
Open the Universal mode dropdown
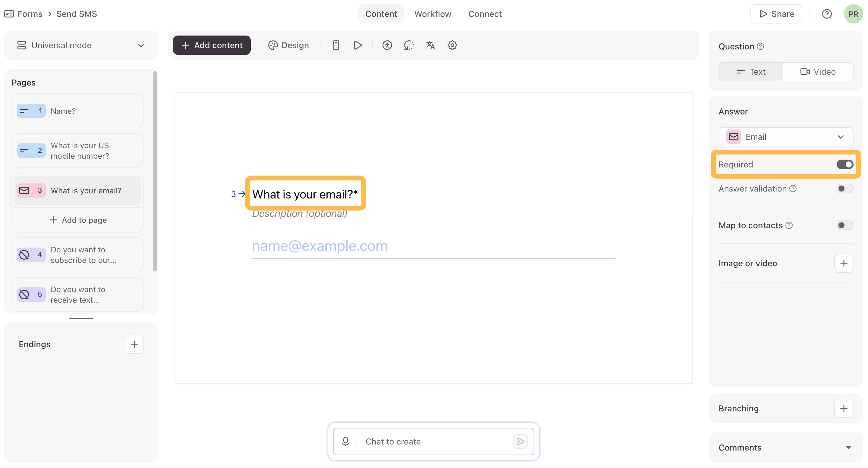(x=81, y=45)
